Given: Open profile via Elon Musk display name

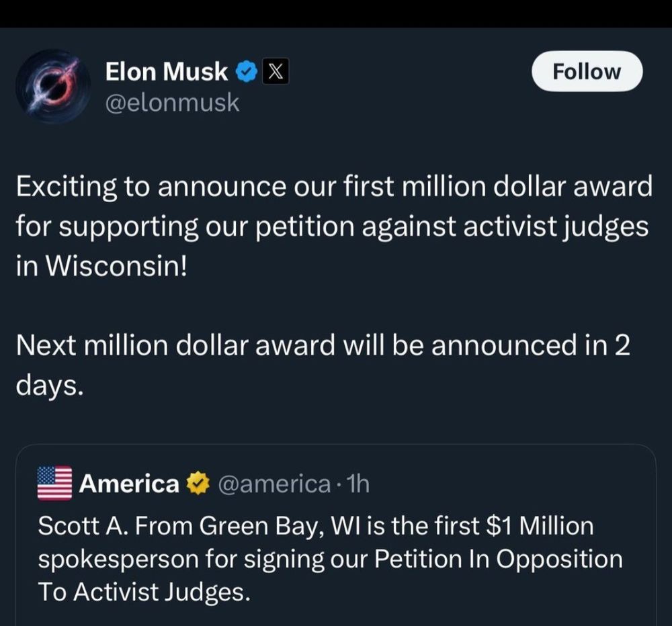Looking at the screenshot, I should 166,71.
